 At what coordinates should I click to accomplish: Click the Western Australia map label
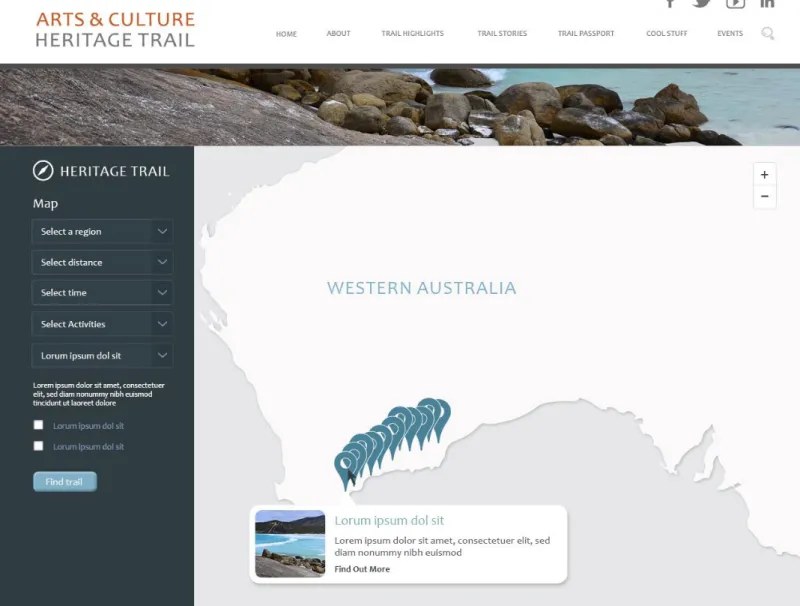421,288
